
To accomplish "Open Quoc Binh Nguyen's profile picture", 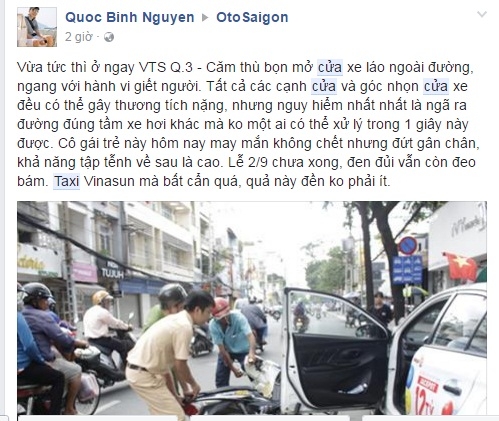I will point(37,27).
